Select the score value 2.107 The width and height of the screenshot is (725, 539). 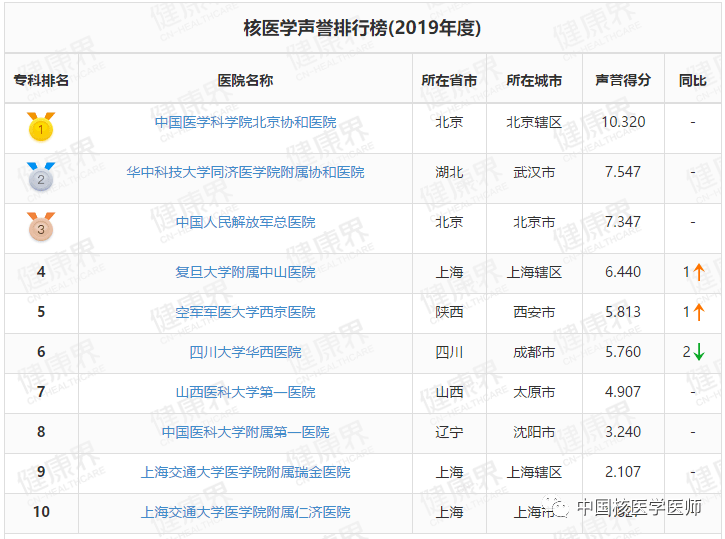[623, 472]
